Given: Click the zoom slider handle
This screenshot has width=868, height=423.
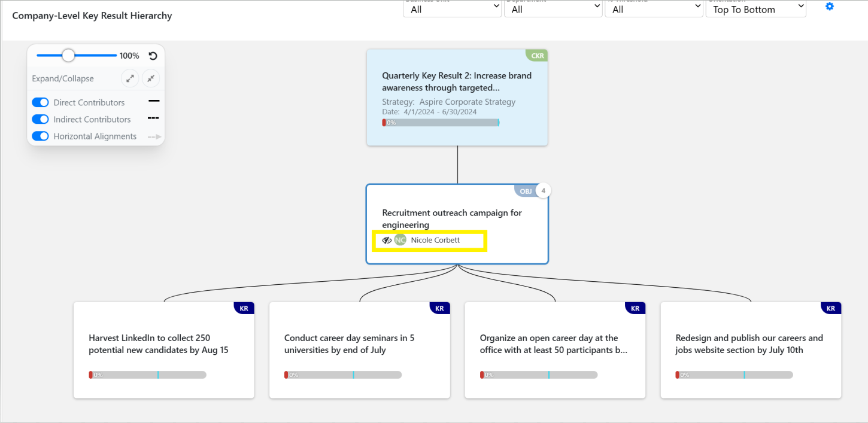Looking at the screenshot, I should click(x=68, y=55).
